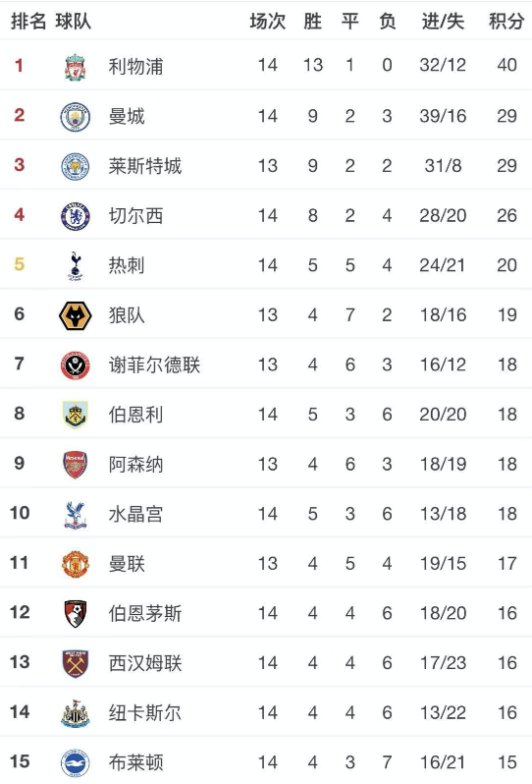Click the Manchester City club crest
532x784 pixels.
(x=75, y=117)
